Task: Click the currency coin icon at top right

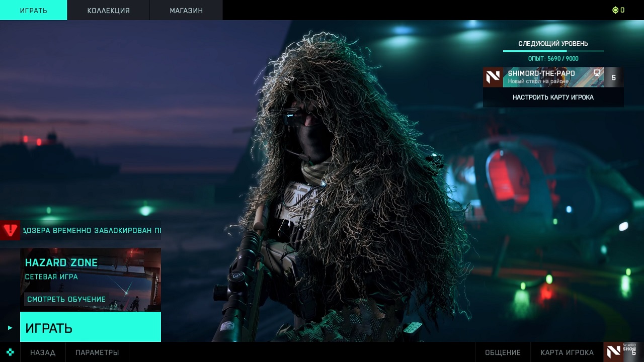Action: pos(615,10)
